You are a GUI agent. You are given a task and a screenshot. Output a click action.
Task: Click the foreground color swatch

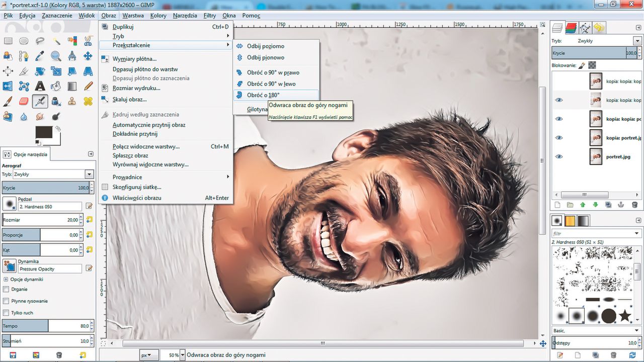[x=44, y=133]
